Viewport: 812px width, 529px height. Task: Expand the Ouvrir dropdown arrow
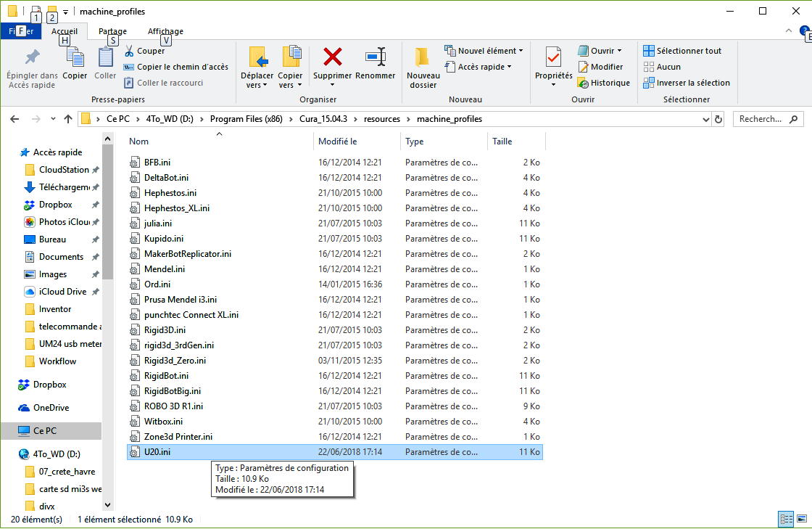click(x=619, y=51)
